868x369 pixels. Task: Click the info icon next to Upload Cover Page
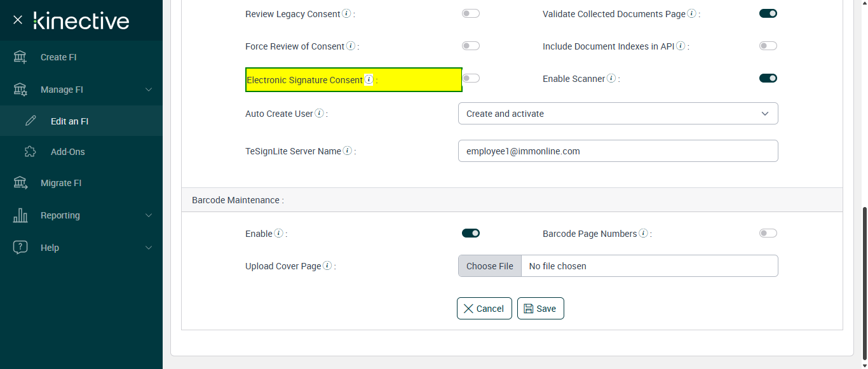coord(327,266)
